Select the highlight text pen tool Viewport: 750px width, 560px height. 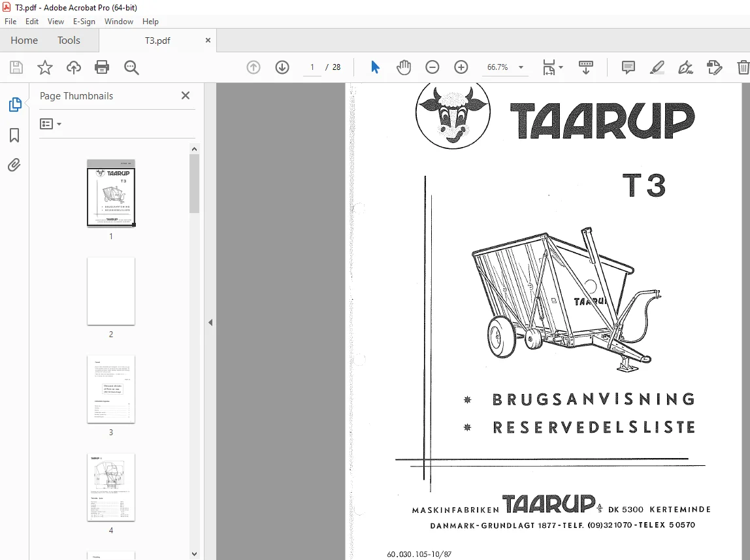[657, 67]
